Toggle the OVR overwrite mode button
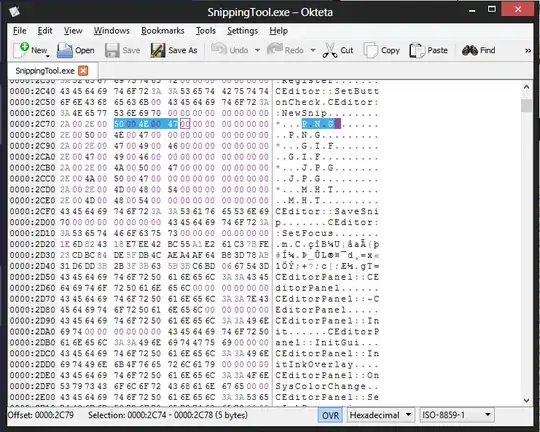540x432 pixels. click(330, 415)
